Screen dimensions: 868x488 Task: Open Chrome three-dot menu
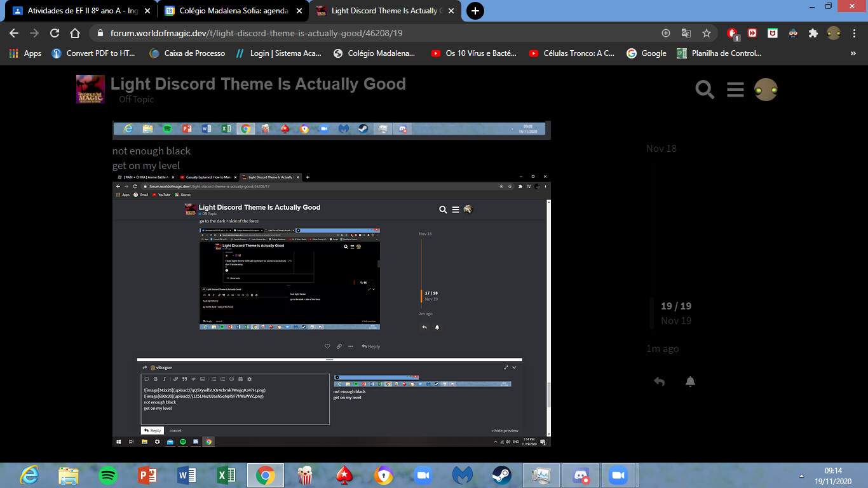[853, 33]
